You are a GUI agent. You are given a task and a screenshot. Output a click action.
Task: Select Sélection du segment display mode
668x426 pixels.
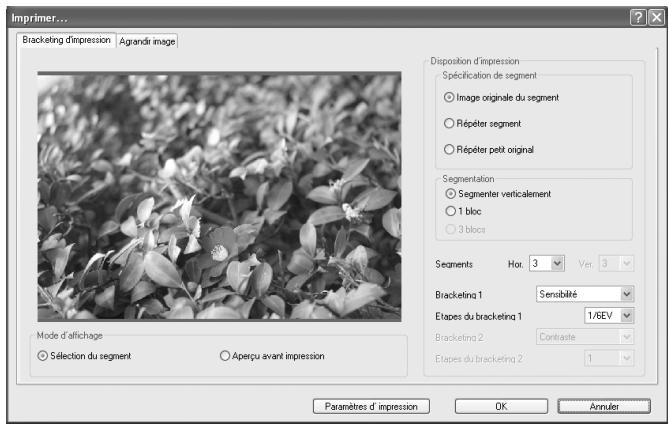[84, 356]
